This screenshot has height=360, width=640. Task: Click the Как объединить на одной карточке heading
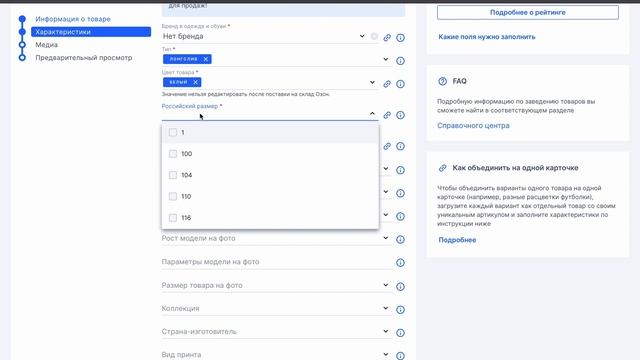(x=515, y=168)
